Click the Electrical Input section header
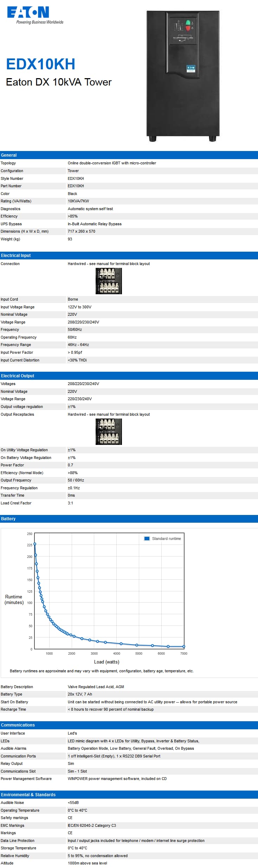 pos(129,255)
